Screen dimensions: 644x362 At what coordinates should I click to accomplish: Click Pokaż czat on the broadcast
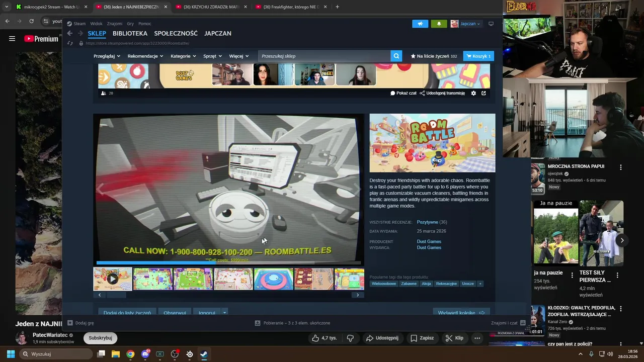(x=404, y=93)
